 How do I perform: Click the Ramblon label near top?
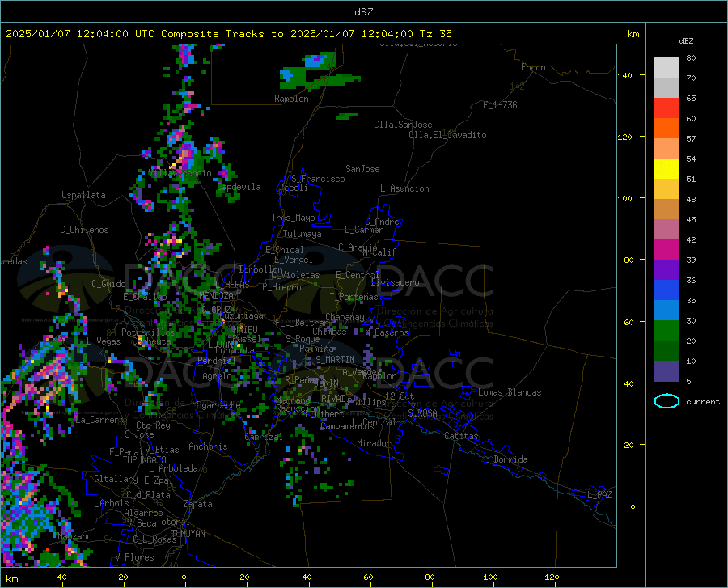pos(291,99)
